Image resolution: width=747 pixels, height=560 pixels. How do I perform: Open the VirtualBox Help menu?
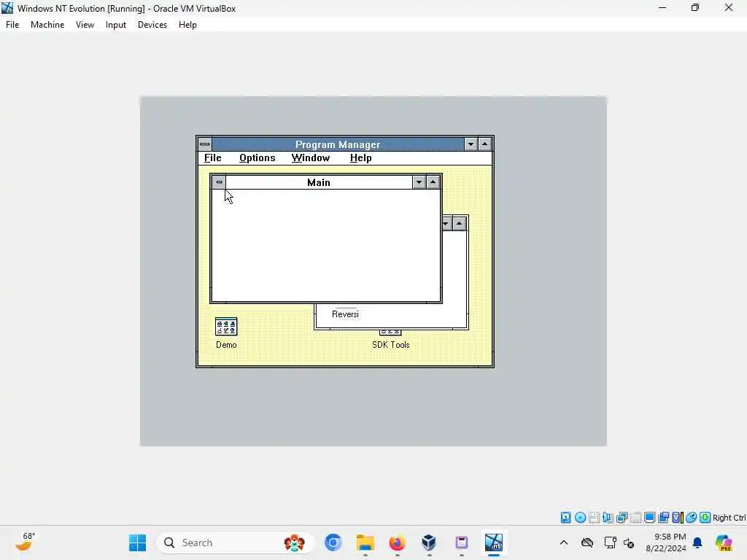(x=187, y=25)
